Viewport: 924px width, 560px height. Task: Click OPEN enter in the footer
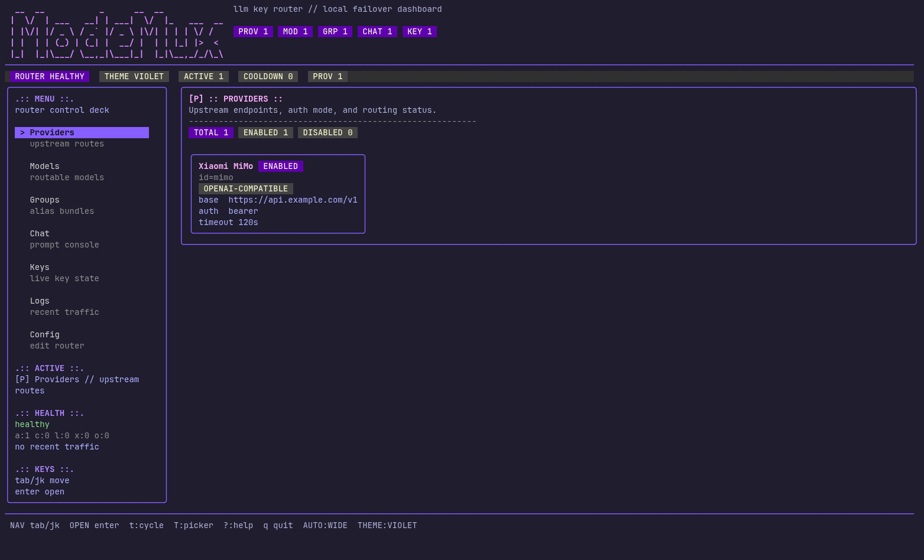click(94, 525)
